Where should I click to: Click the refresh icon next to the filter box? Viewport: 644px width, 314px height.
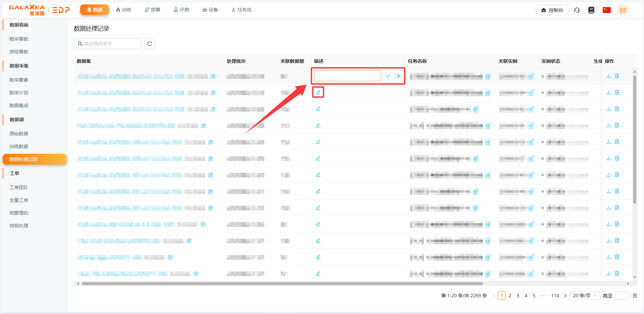coord(150,44)
